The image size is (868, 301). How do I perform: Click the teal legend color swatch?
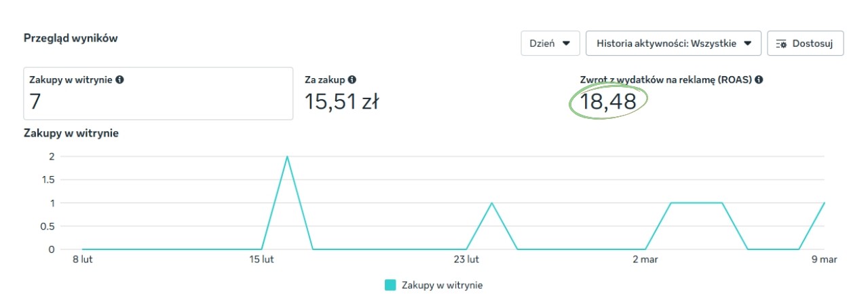[390, 285]
